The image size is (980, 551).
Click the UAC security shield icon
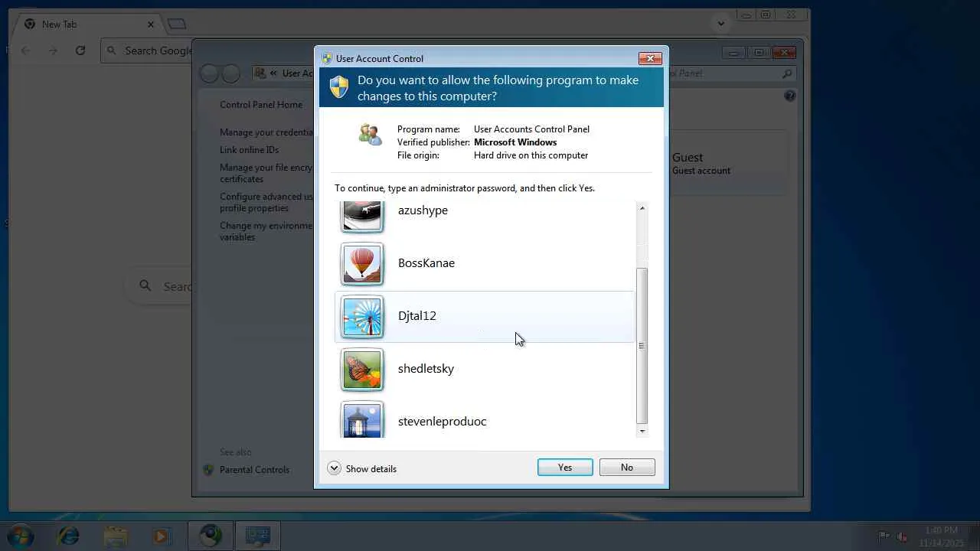click(339, 86)
